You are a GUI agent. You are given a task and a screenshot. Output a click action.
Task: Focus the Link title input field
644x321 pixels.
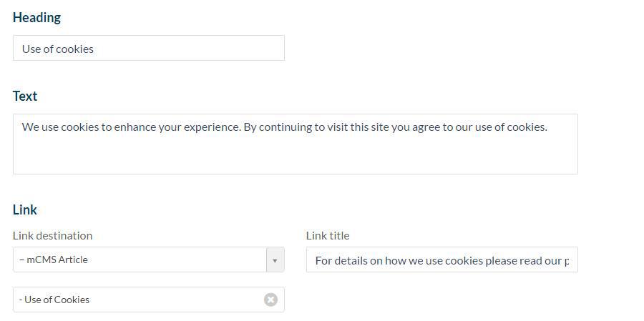click(x=441, y=260)
